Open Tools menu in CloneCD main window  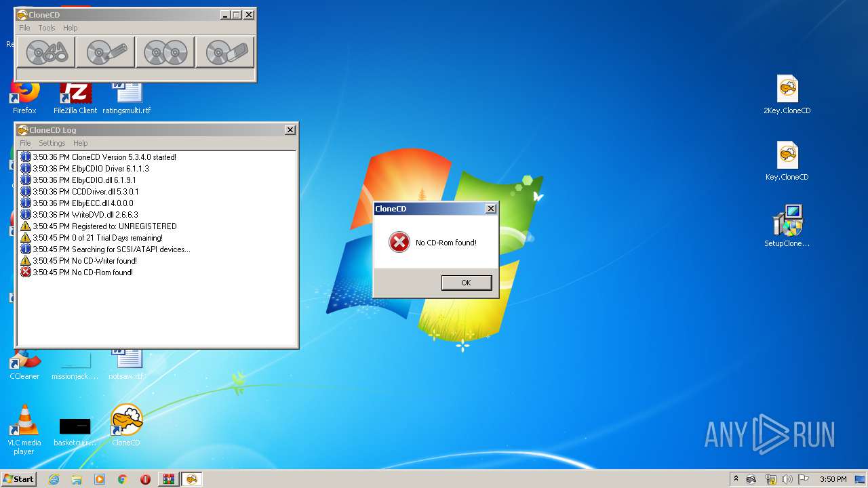click(47, 28)
